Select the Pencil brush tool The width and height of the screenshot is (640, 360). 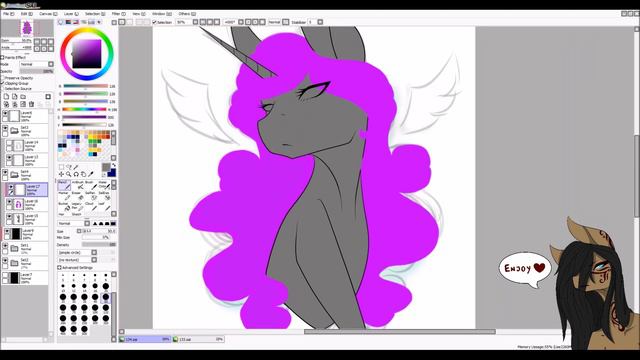point(64,185)
